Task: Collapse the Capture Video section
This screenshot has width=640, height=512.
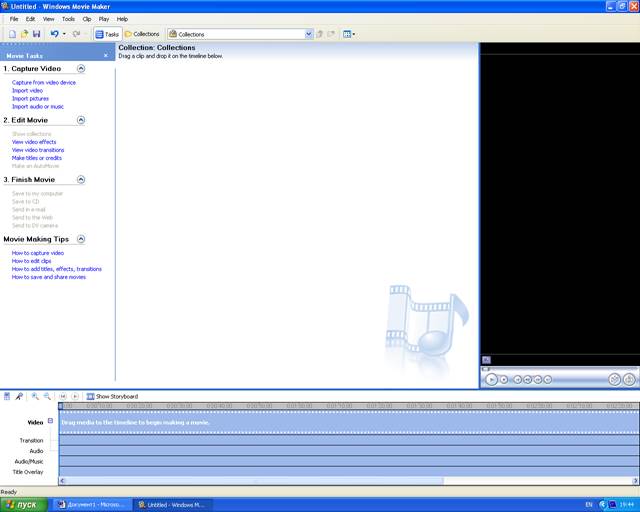Action: click(81, 69)
